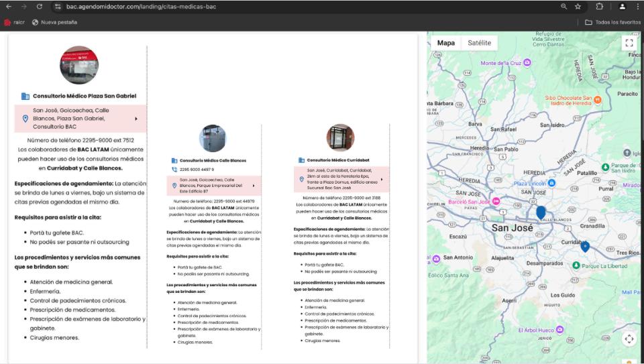This screenshot has height=364, width=644.
Task: Reload the current page
Action: pos(40,7)
